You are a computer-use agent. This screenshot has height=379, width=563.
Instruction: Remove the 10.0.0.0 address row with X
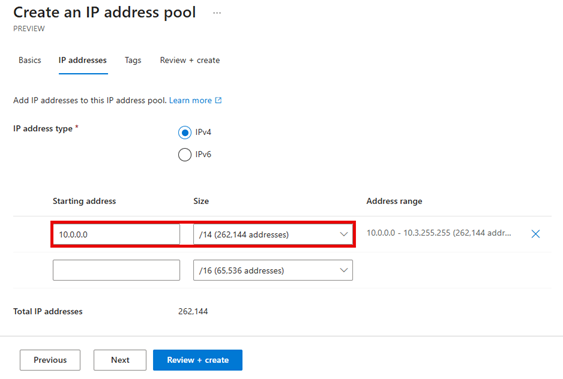coord(535,234)
